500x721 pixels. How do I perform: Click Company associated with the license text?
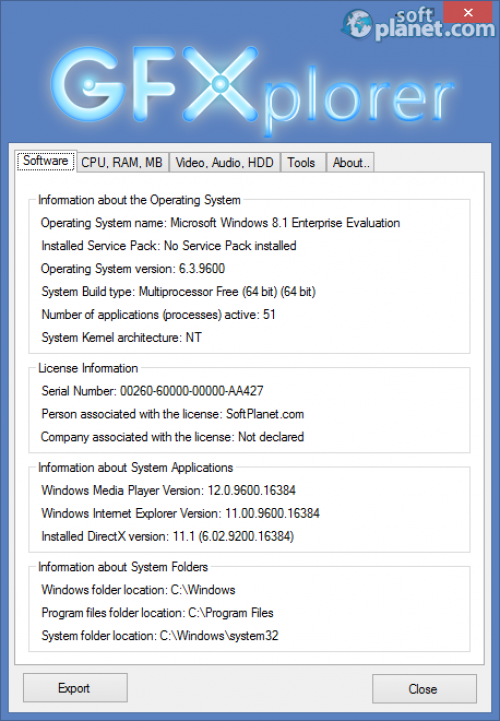click(172, 437)
